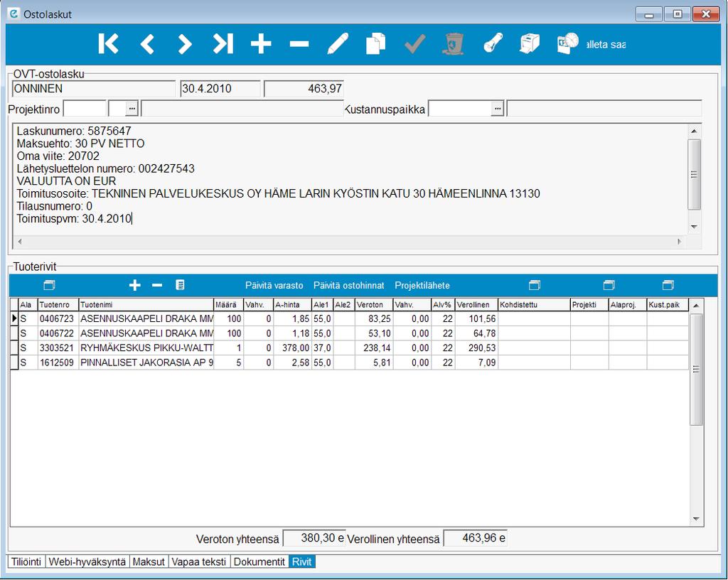Click the Verollinen cell 101,56
The height and width of the screenshot is (580, 728).
coord(476,318)
